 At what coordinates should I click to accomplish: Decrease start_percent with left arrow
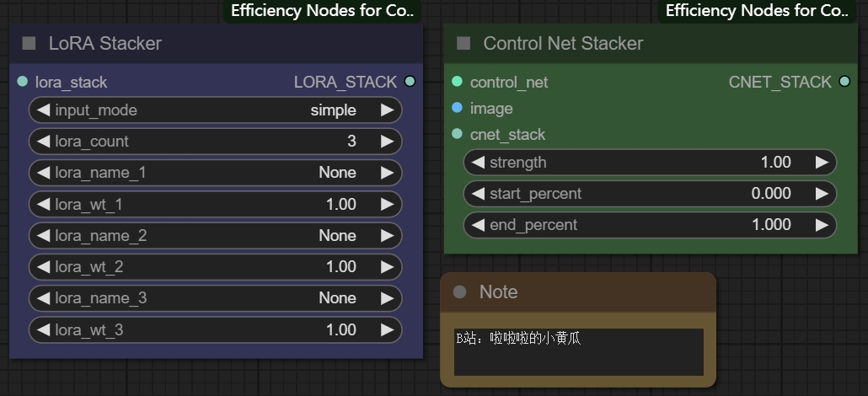tap(478, 194)
